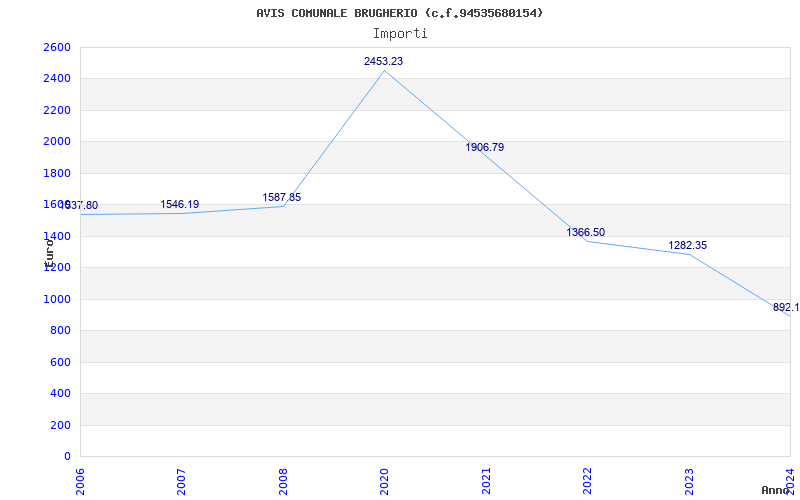The image size is (800, 500).
Task: Click the 2000 y-axis tick label
Action: pos(57,141)
